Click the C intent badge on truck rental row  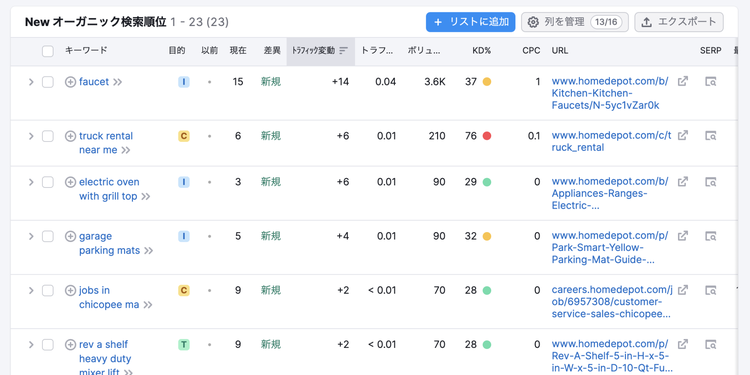(184, 136)
